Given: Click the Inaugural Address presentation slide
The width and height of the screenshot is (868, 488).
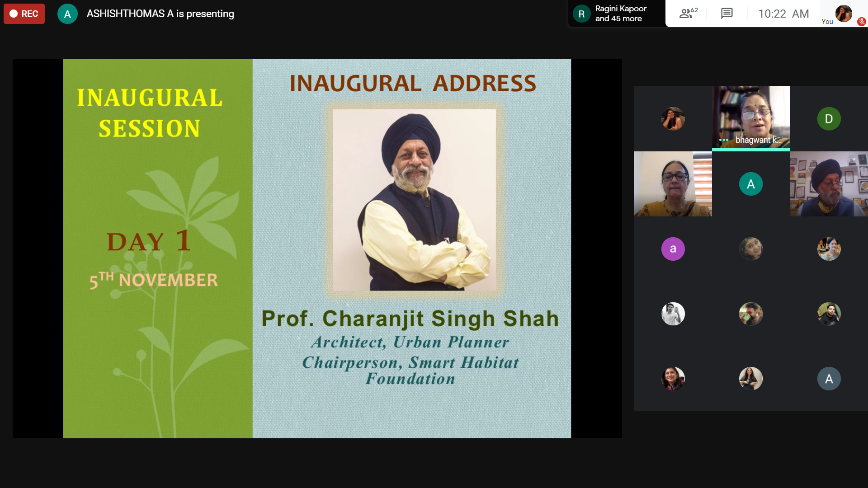Looking at the screenshot, I should point(316,248).
